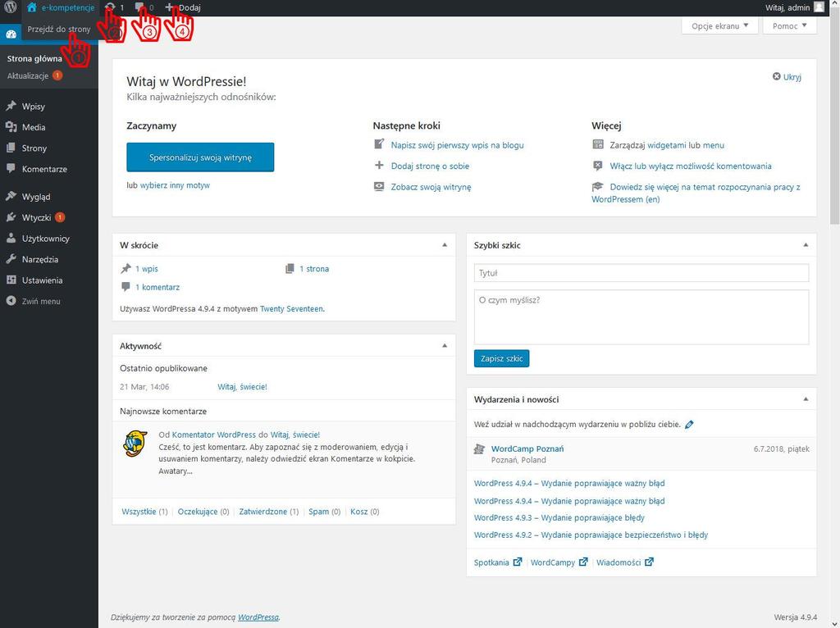Open the Wiadomości external link
Screen dimensions: 840x628
point(624,562)
